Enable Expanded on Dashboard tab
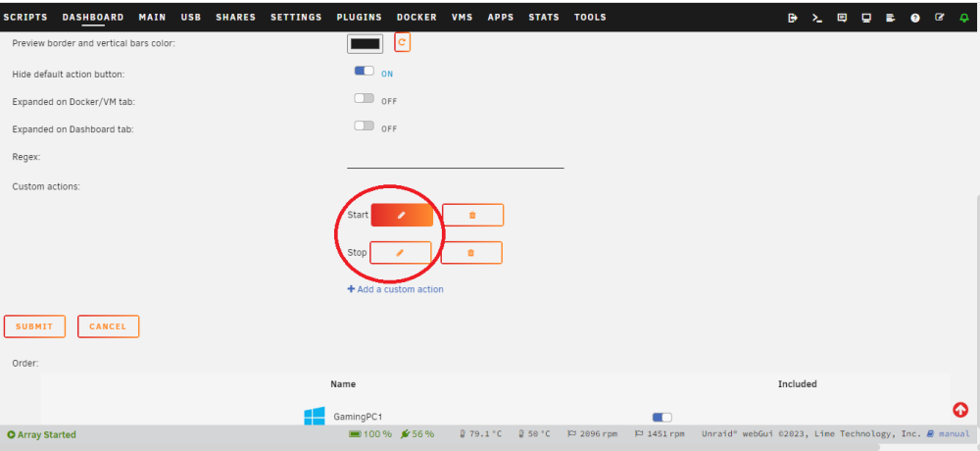 (364, 125)
